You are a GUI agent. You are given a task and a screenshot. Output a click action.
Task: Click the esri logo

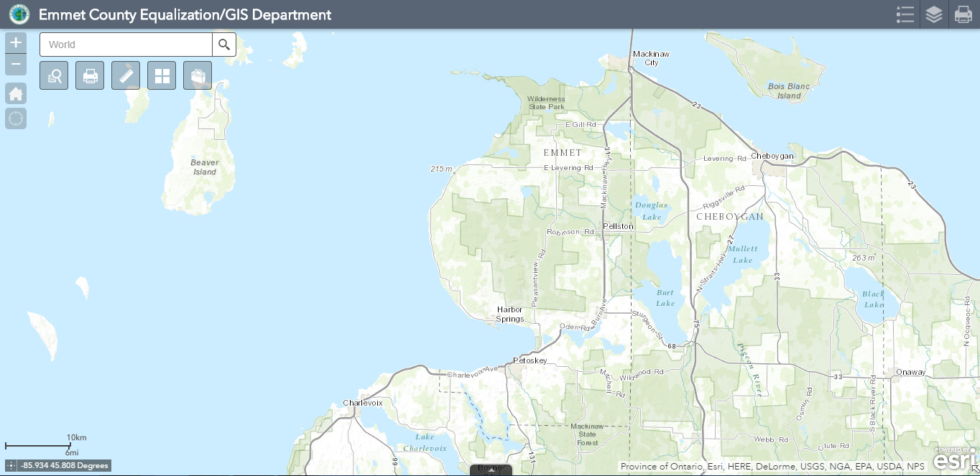tap(950, 459)
